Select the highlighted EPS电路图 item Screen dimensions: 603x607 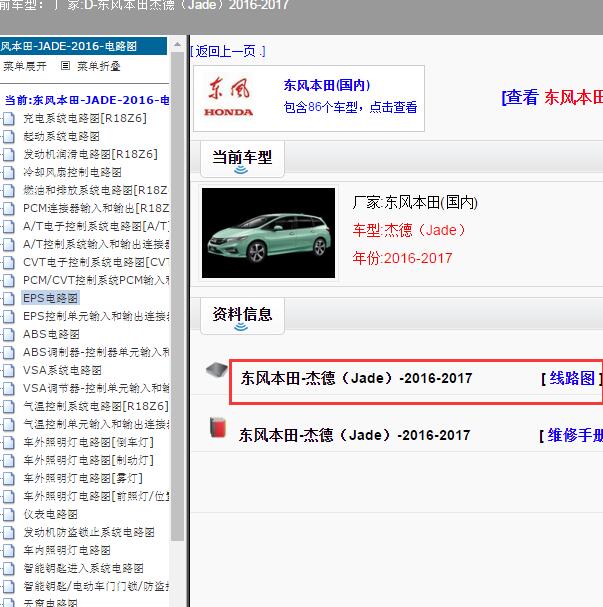pyautogui.click(x=50, y=298)
